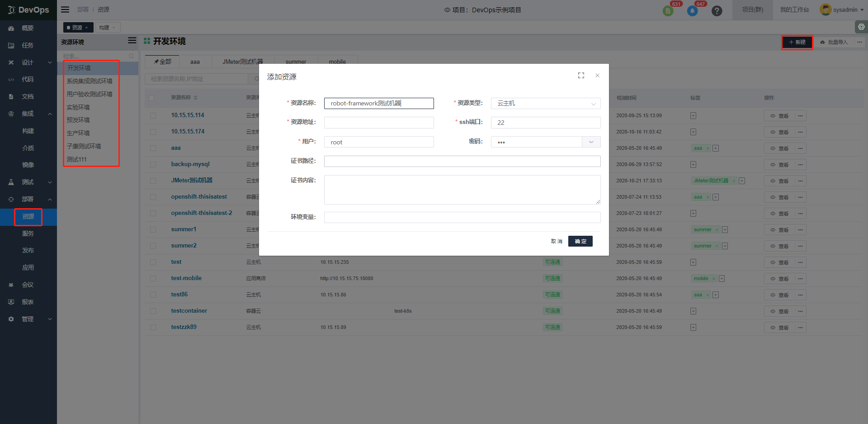Switch to the 构建 page tab
This screenshot has width=868, height=424.
click(x=108, y=28)
